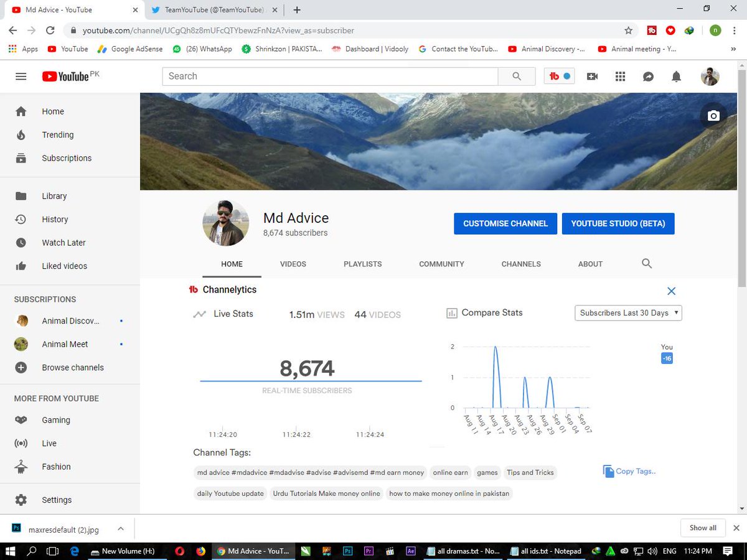Open the Subscribers Last 30 Days dropdown

pos(628,313)
